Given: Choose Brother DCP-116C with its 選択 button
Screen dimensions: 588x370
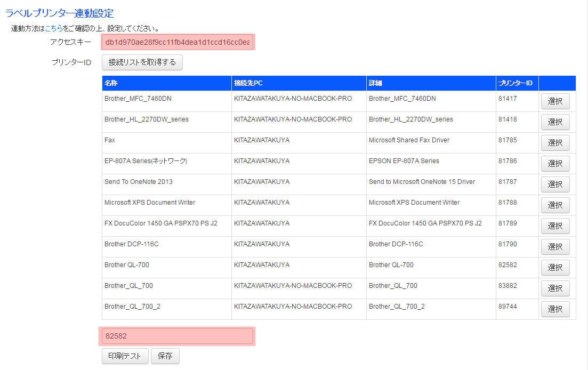Looking at the screenshot, I should pos(555,247).
